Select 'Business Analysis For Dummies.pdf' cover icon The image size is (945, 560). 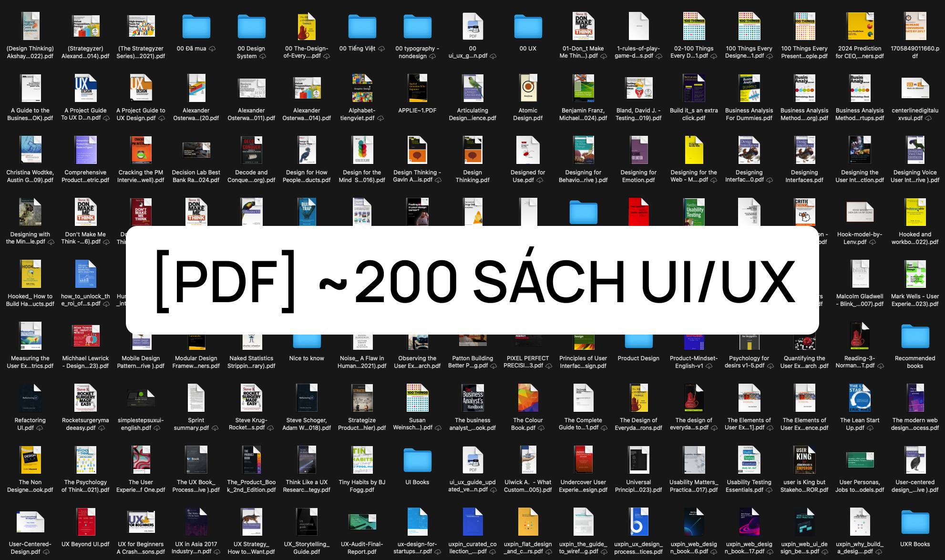click(750, 88)
